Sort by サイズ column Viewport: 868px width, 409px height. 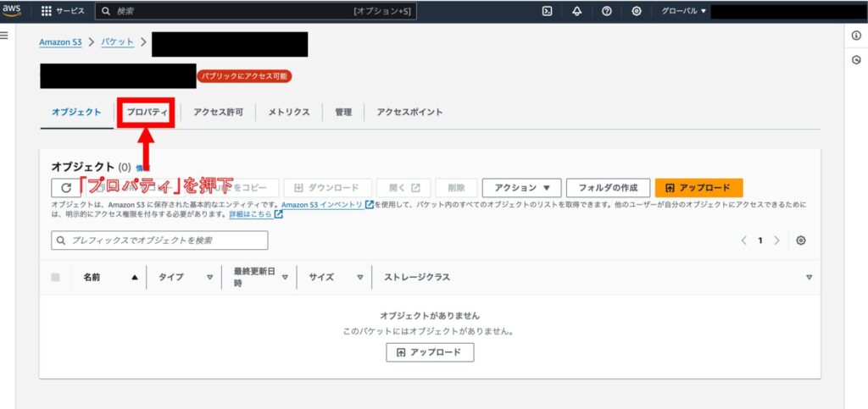pos(359,278)
